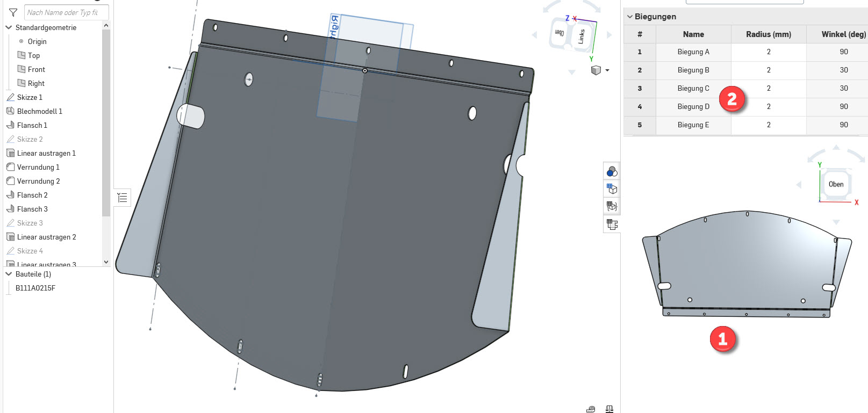Collapse the Bauteile (1) section
The image size is (868, 413).
pyautogui.click(x=9, y=274)
